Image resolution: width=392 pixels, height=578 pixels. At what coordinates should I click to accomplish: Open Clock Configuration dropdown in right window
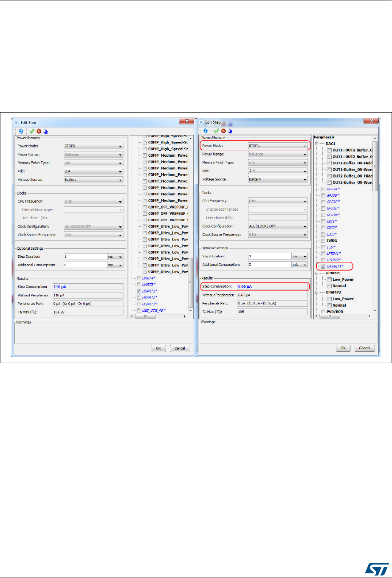click(277, 226)
